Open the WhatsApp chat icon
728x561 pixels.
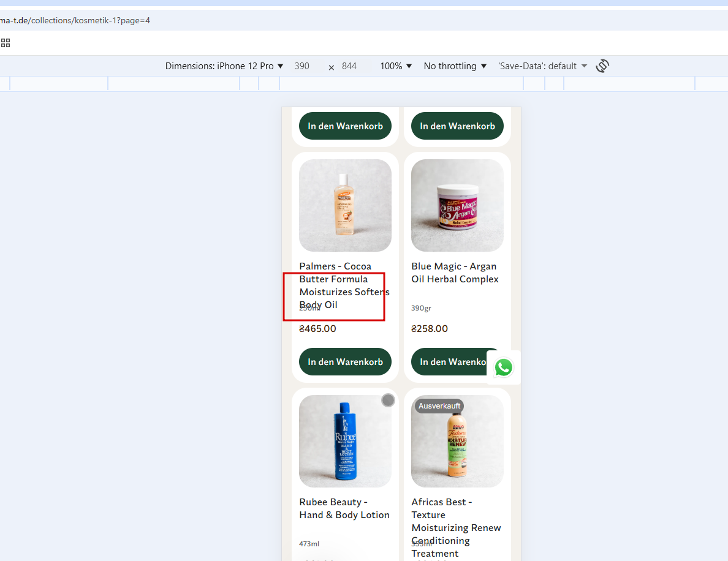[x=504, y=367]
